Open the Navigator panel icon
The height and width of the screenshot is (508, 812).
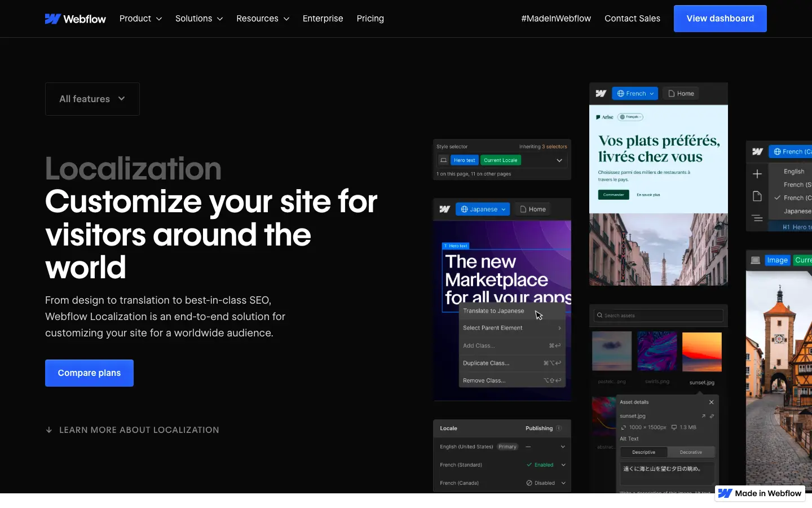(x=757, y=218)
